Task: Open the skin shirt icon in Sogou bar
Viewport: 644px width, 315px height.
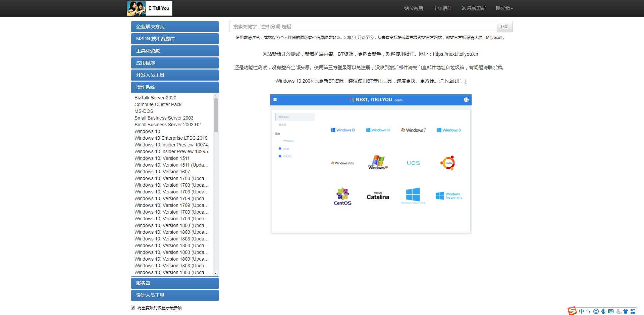Action: click(x=626, y=311)
